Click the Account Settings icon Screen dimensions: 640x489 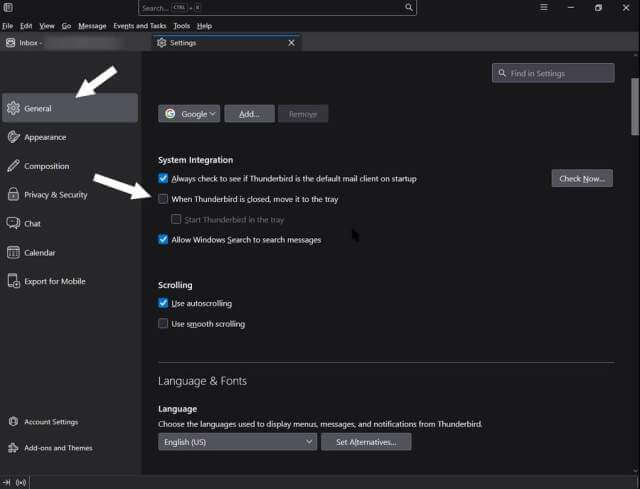tap(13, 421)
